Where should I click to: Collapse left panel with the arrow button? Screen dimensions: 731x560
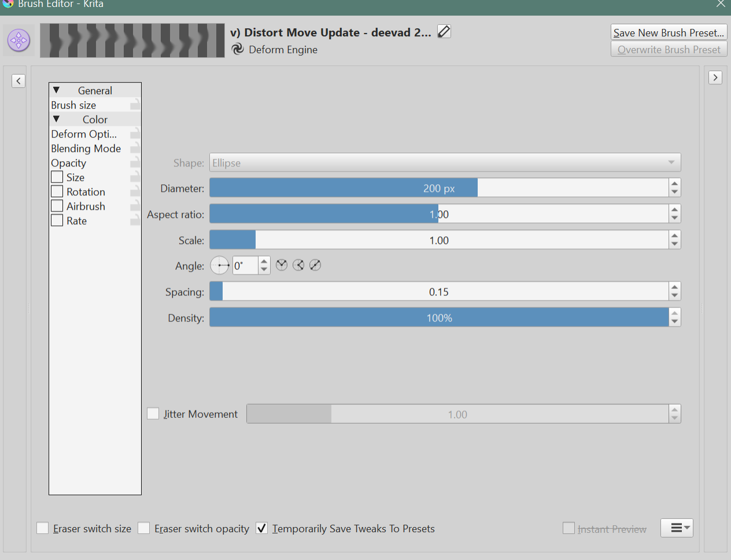click(19, 81)
